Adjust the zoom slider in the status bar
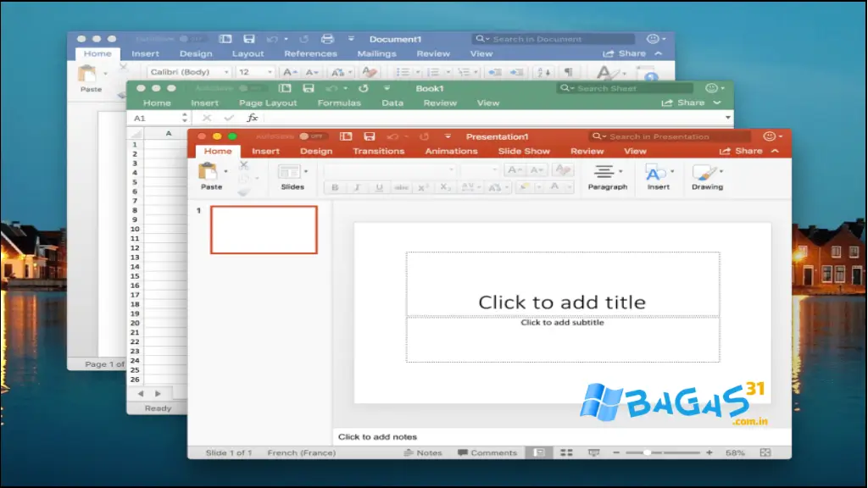Viewport: 868px width, 488px height. [x=648, y=452]
